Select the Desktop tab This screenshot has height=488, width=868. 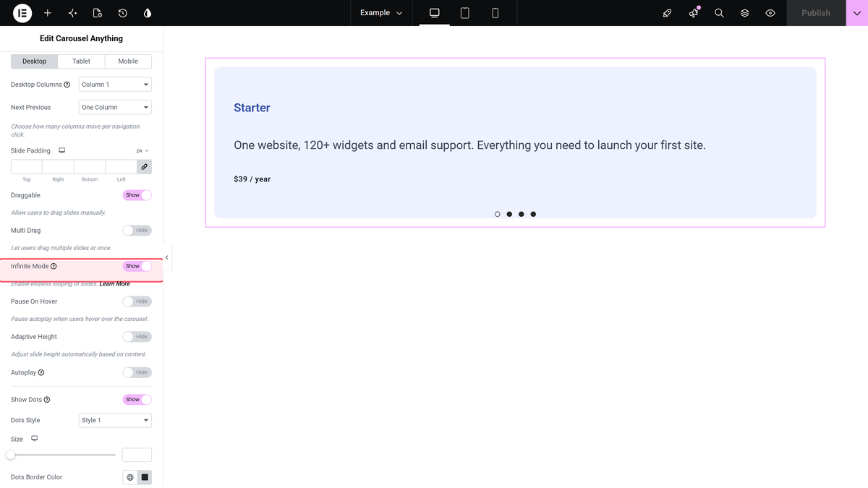coord(35,61)
